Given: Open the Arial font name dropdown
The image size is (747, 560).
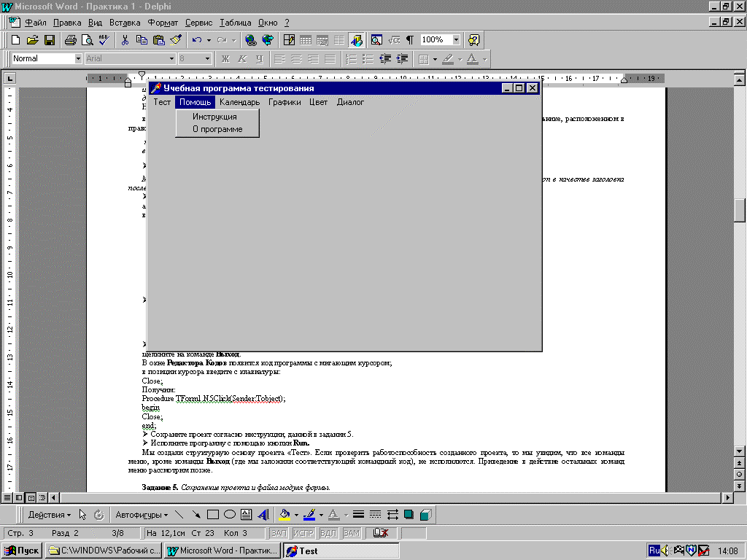Looking at the screenshot, I should tap(171, 58).
